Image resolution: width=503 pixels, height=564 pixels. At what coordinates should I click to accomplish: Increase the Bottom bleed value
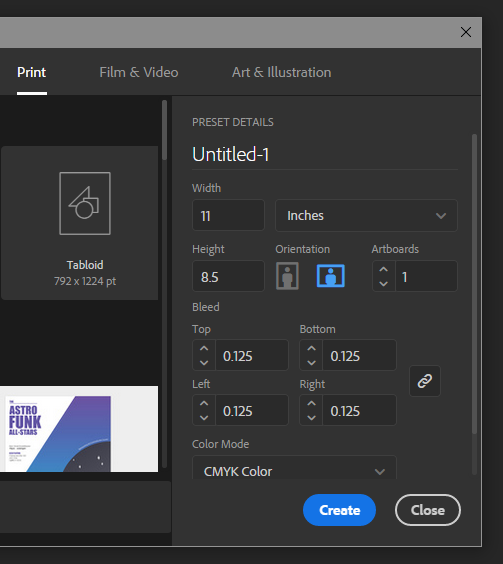tap(311, 348)
